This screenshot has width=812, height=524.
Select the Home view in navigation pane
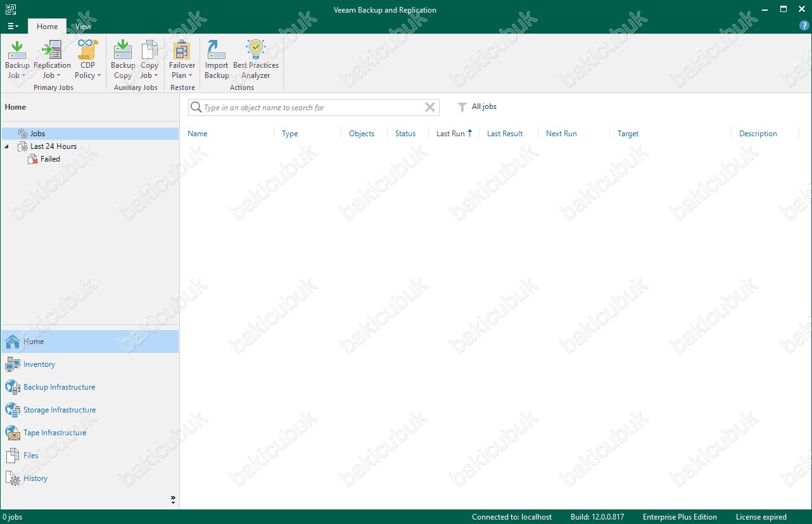click(x=89, y=342)
